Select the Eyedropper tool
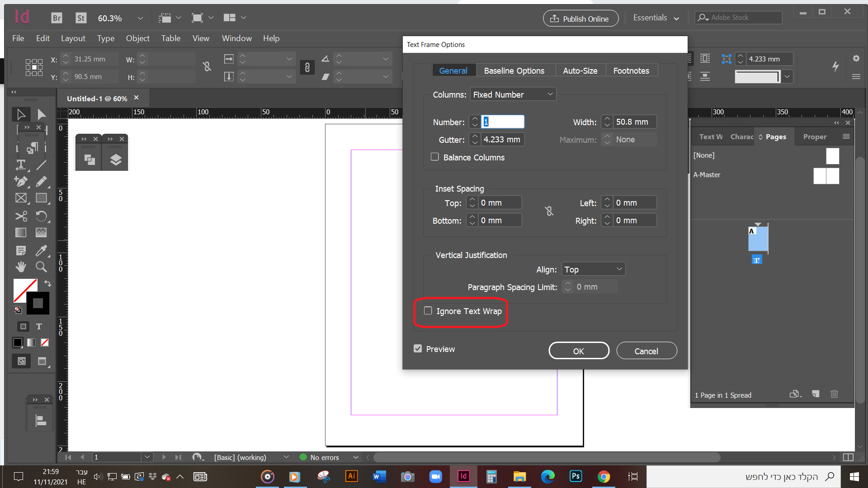This screenshot has width=868, height=488. [x=41, y=250]
